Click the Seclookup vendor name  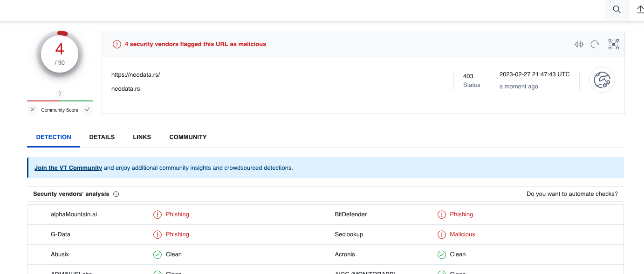pyautogui.click(x=349, y=234)
